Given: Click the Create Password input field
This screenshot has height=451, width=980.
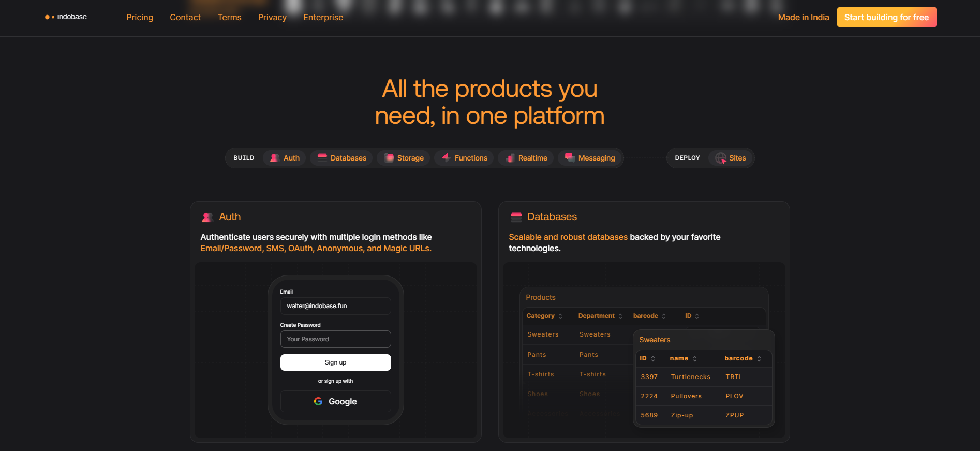Looking at the screenshot, I should 335,339.
